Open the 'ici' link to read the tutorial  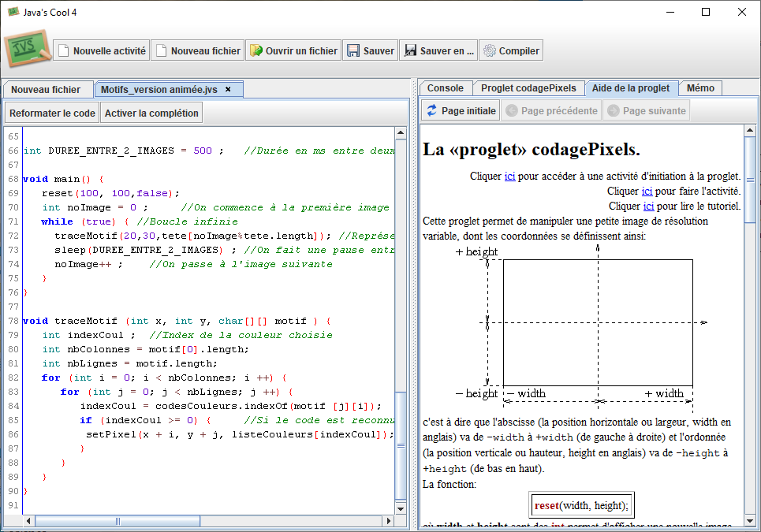click(648, 206)
